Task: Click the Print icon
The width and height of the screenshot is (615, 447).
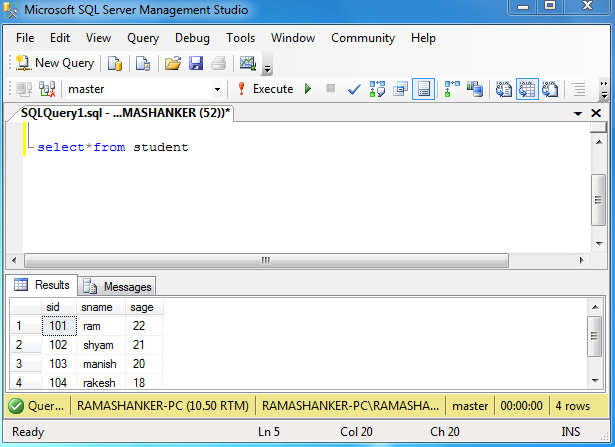Action: tap(218, 63)
